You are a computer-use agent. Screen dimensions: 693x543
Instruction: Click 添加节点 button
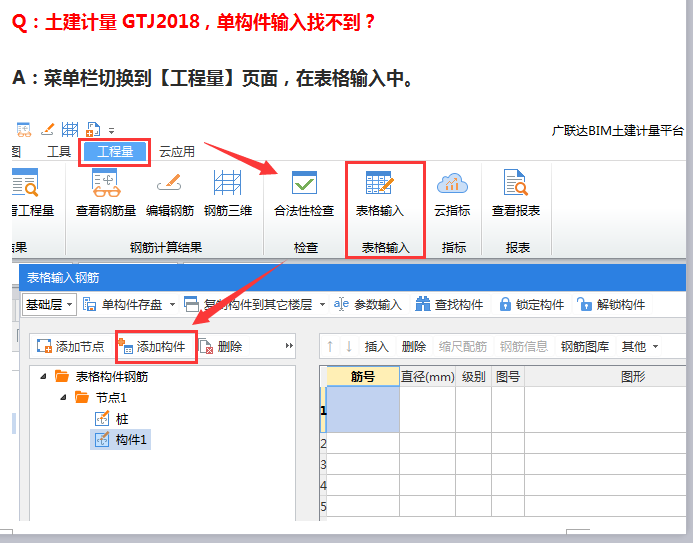point(71,346)
